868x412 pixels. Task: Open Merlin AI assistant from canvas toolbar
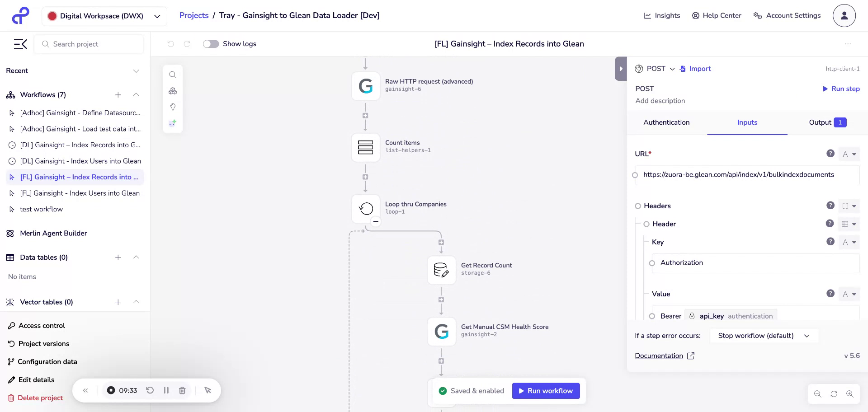173,122
